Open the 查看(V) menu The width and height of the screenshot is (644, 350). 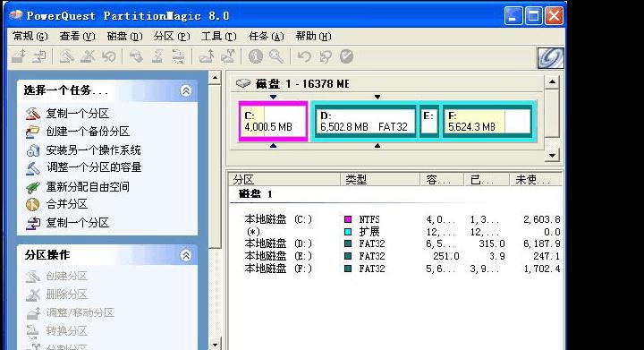click(77, 36)
